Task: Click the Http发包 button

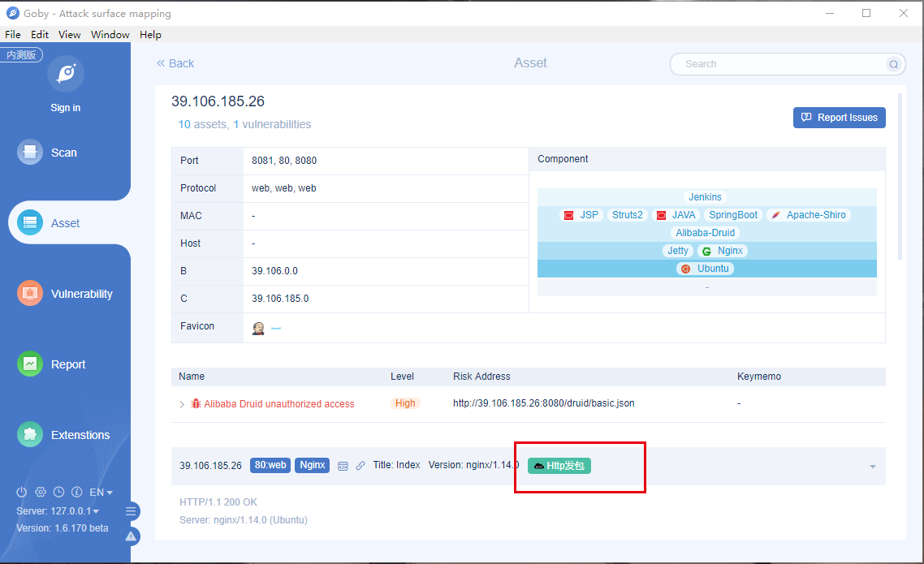Action: coord(559,466)
